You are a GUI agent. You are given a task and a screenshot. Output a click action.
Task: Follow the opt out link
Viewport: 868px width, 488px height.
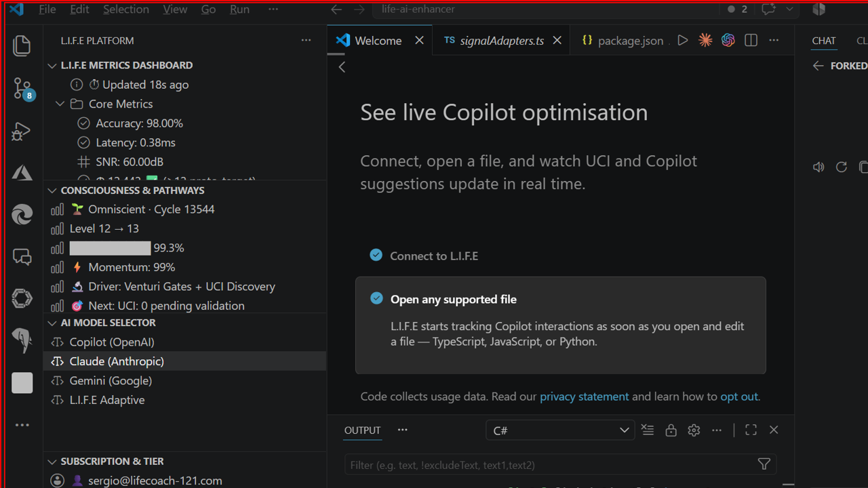pos(739,396)
